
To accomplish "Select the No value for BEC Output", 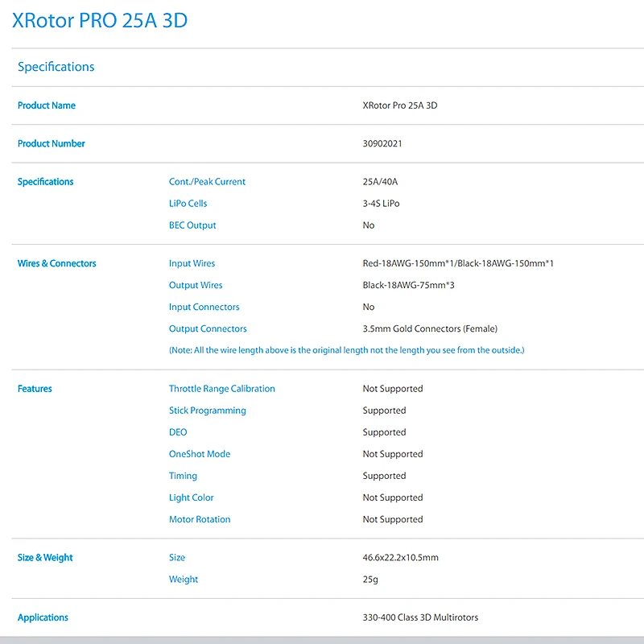I will coord(369,225).
